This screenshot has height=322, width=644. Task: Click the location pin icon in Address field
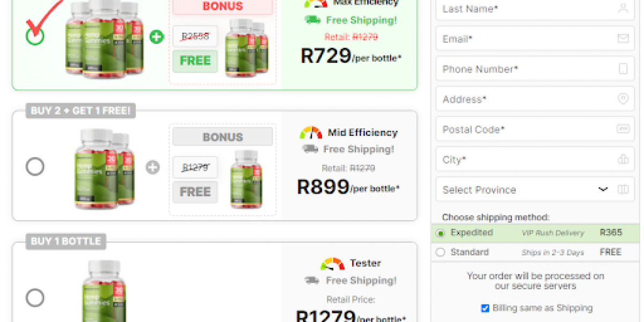click(x=623, y=99)
